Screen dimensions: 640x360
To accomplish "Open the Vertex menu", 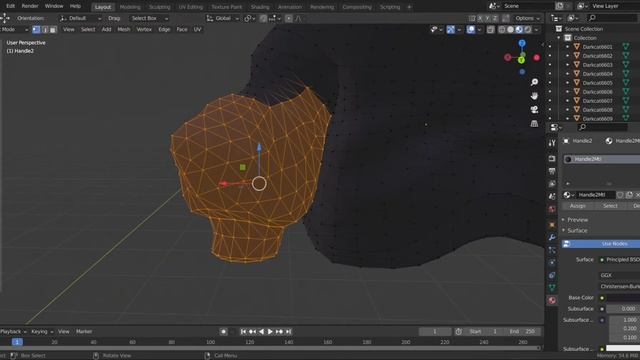I will tap(144, 29).
